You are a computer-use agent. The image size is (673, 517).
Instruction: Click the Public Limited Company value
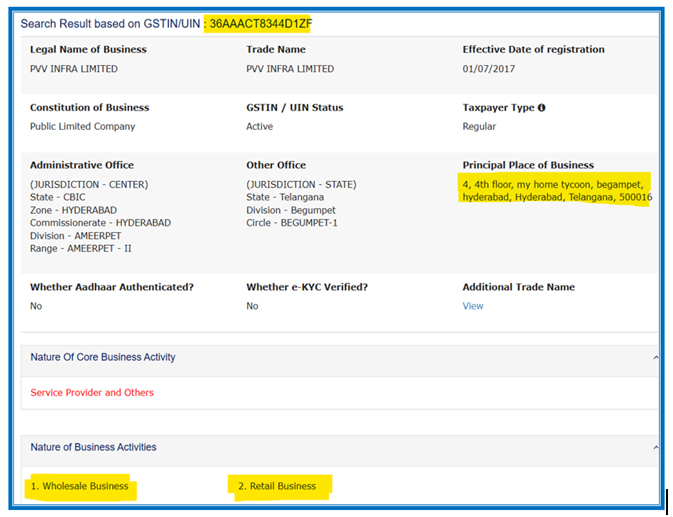(x=82, y=127)
